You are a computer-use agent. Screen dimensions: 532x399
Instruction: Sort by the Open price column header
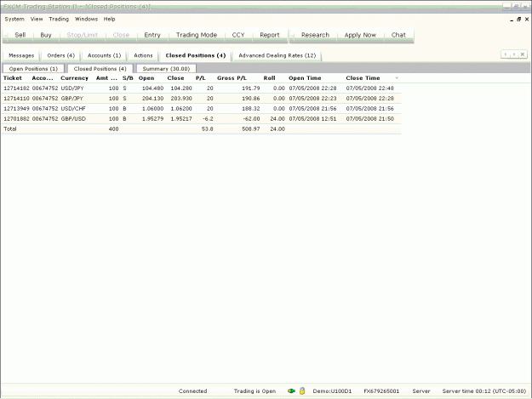146,78
